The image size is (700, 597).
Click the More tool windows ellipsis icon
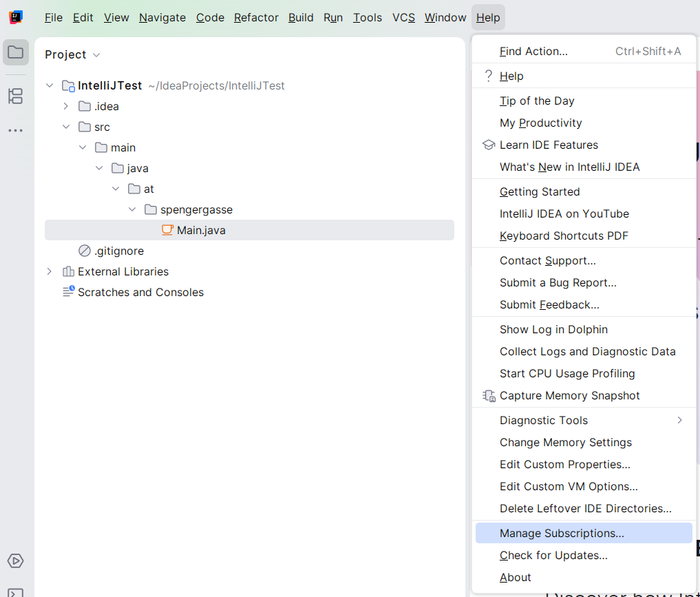pyautogui.click(x=16, y=131)
